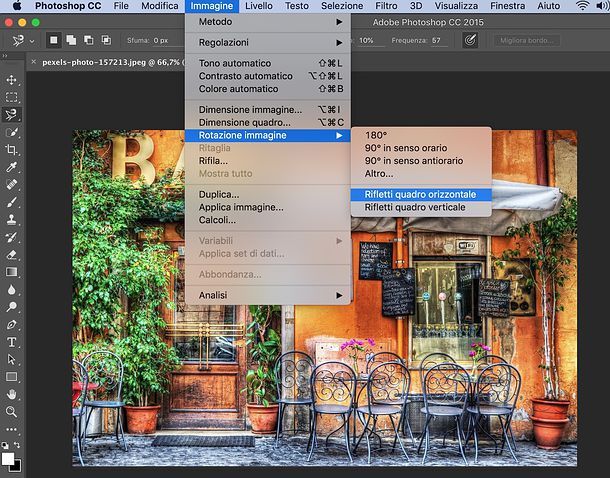This screenshot has width=610, height=478.
Task: Choose Intersect with selection mode
Action: [106, 40]
